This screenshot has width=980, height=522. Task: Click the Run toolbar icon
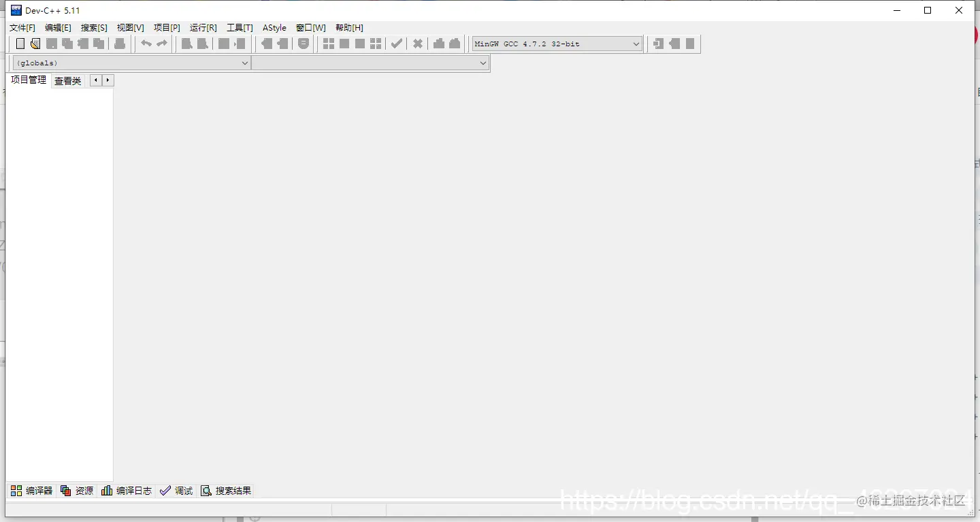[344, 44]
